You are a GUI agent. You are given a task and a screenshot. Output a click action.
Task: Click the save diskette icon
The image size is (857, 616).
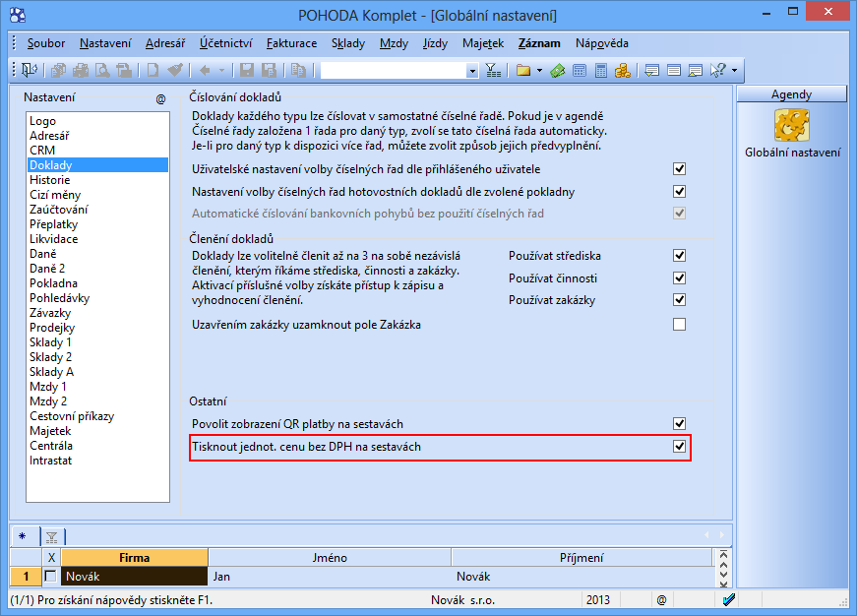247,70
